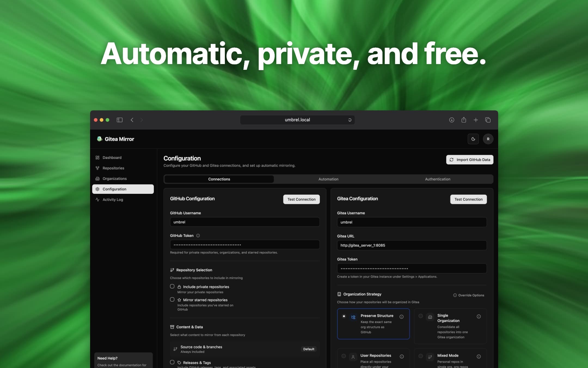Click GitHub Token info icon
The height and width of the screenshot is (368, 588).
click(198, 236)
